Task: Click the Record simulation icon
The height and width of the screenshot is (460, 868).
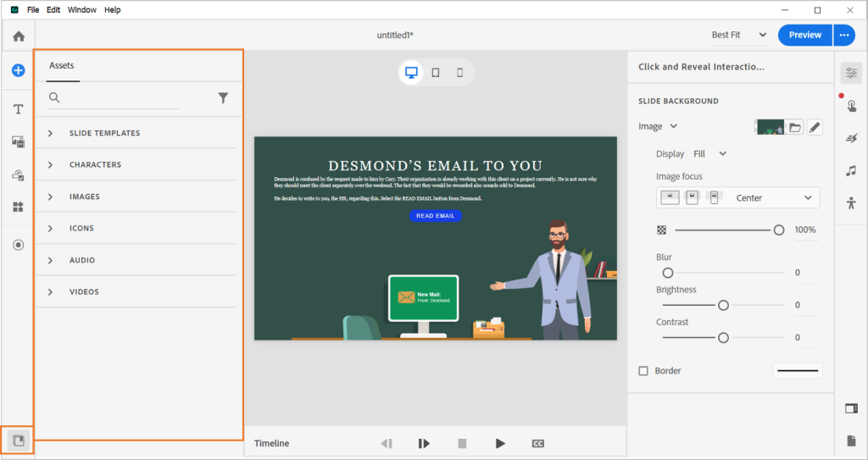Action: pyautogui.click(x=19, y=245)
